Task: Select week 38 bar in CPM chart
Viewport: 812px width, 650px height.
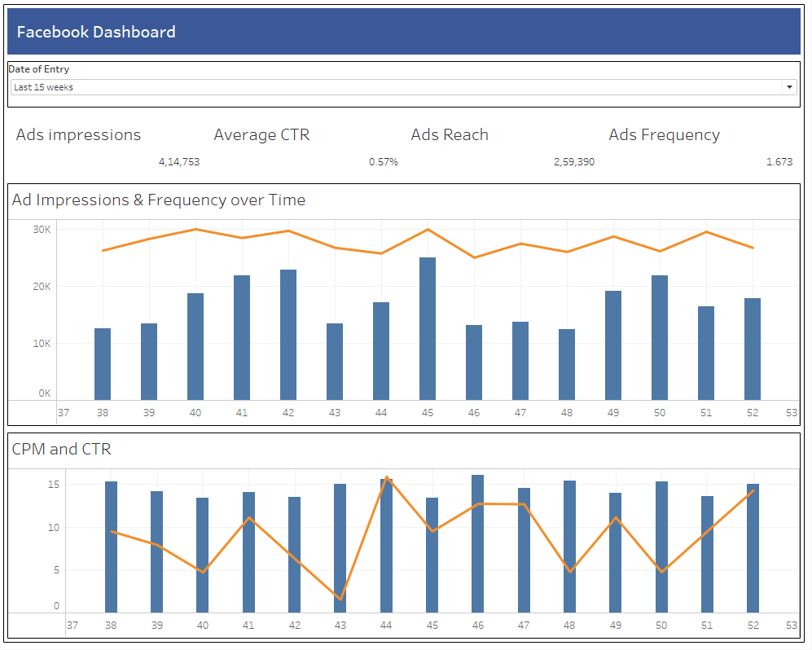Action: pos(111,547)
